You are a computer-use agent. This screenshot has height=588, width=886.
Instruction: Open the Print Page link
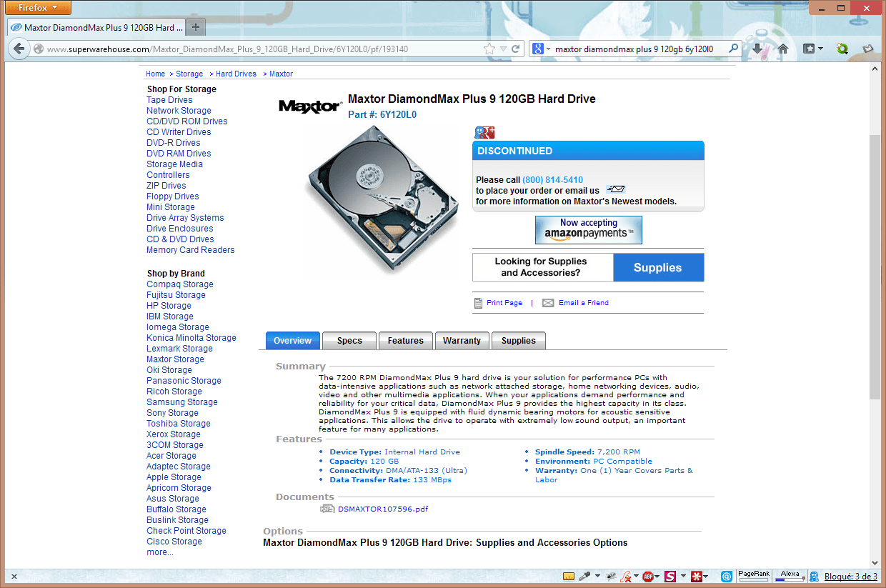[504, 303]
